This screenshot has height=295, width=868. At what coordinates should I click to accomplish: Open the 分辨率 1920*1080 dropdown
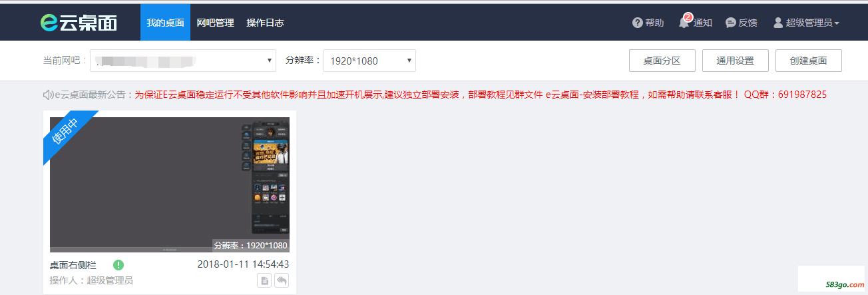pyautogui.click(x=369, y=61)
